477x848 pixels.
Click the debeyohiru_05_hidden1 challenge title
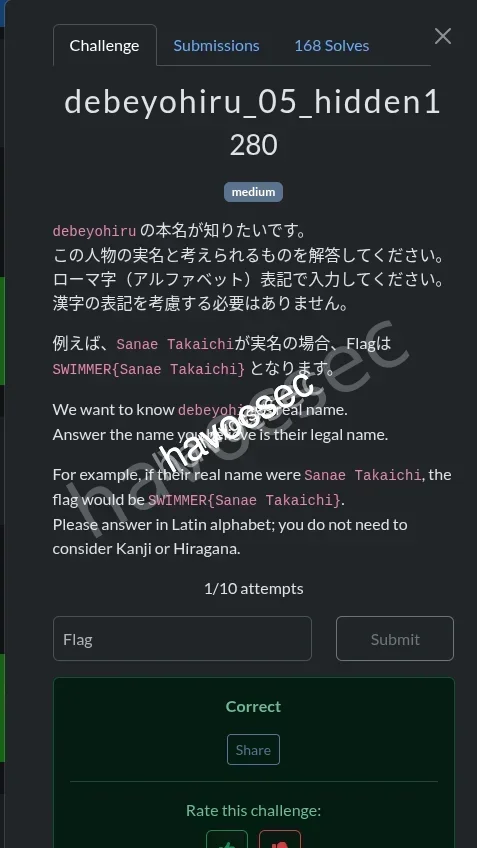[253, 102]
